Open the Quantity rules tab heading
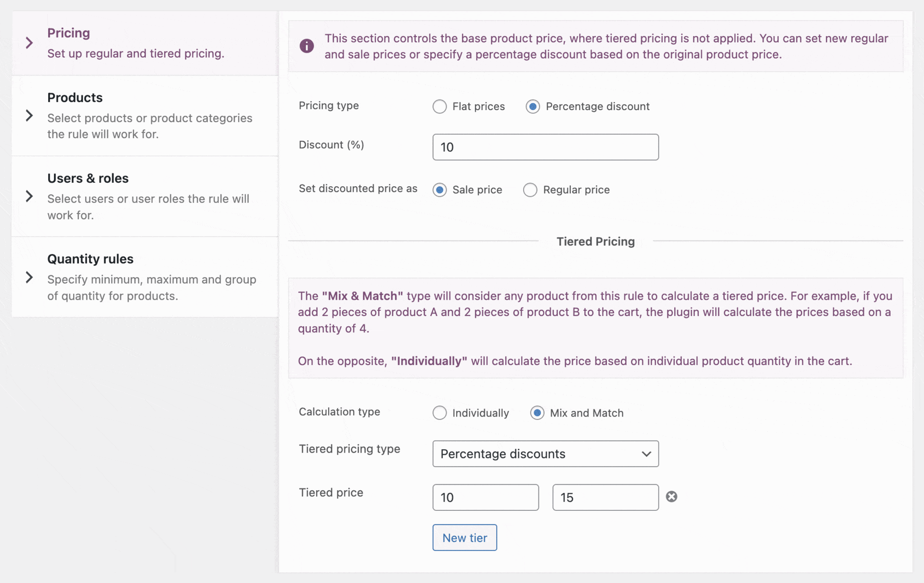Viewport: 924px width, 583px height. [x=90, y=259]
